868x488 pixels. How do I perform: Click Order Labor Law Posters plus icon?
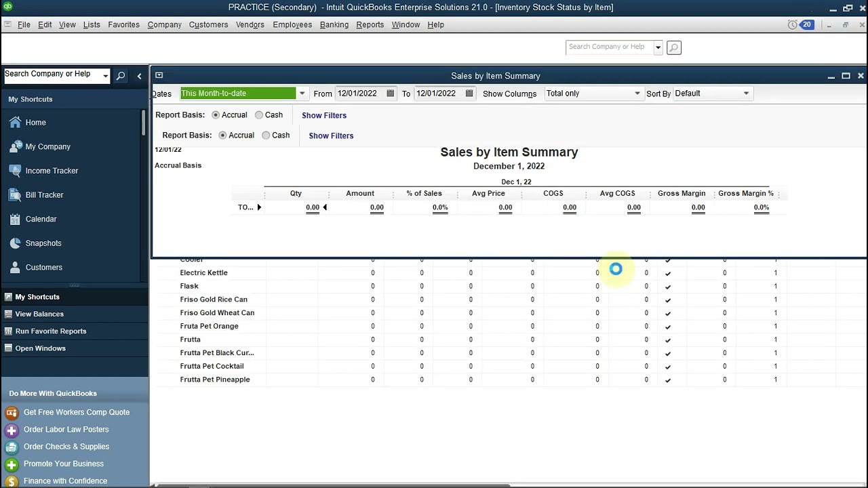[x=12, y=430]
